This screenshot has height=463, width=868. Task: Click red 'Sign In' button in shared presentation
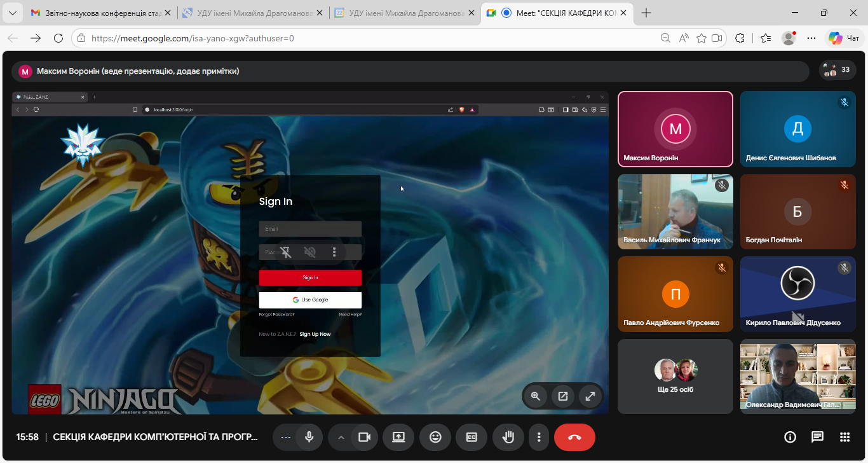pos(310,277)
